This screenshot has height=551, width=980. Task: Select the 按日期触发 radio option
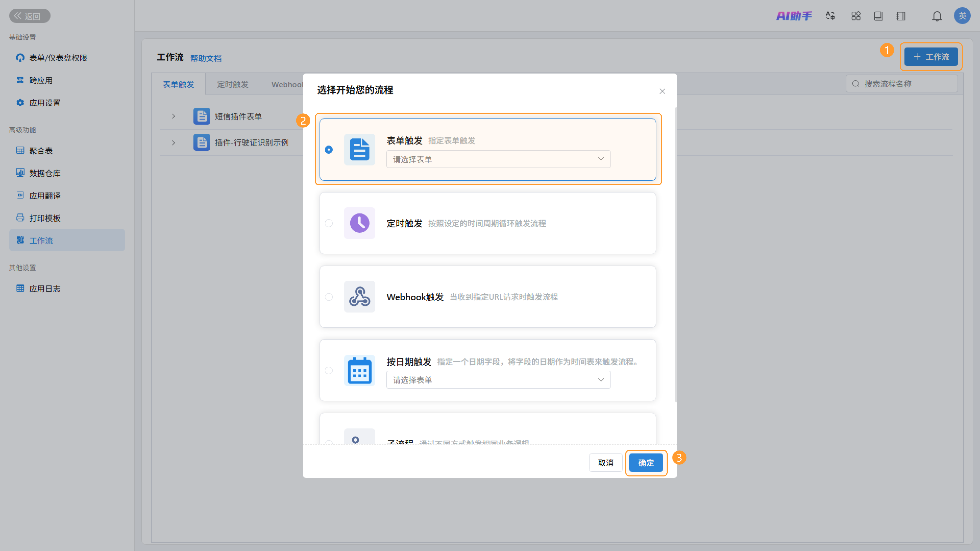(329, 370)
